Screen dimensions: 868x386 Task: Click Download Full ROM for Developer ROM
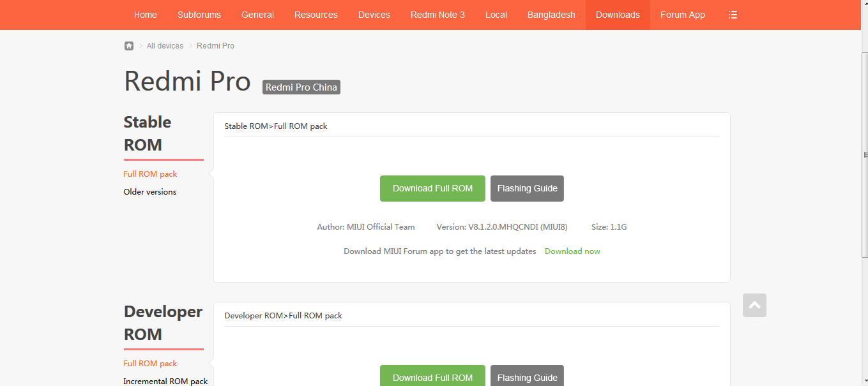point(432,376)
